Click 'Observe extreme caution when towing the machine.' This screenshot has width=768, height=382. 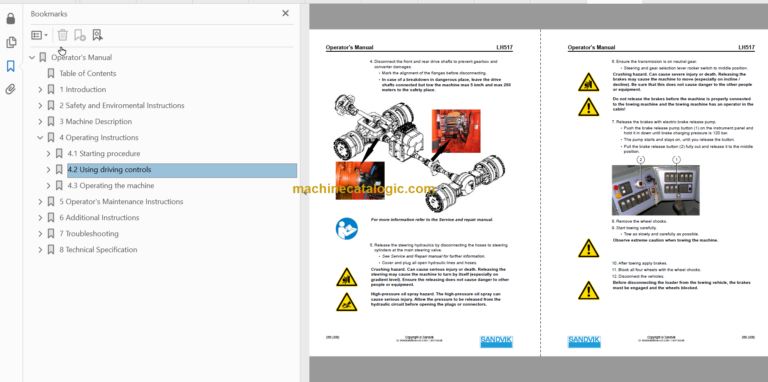665,240
